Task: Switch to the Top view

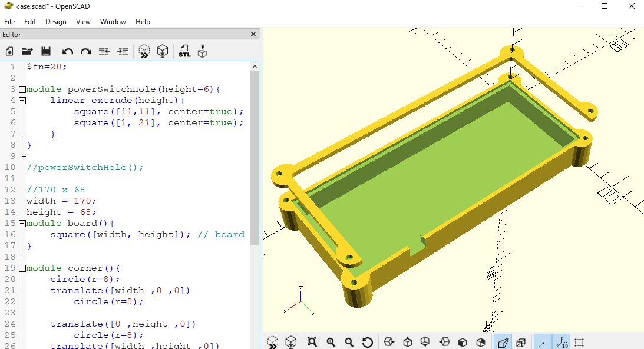Action: tap(407, 342)
